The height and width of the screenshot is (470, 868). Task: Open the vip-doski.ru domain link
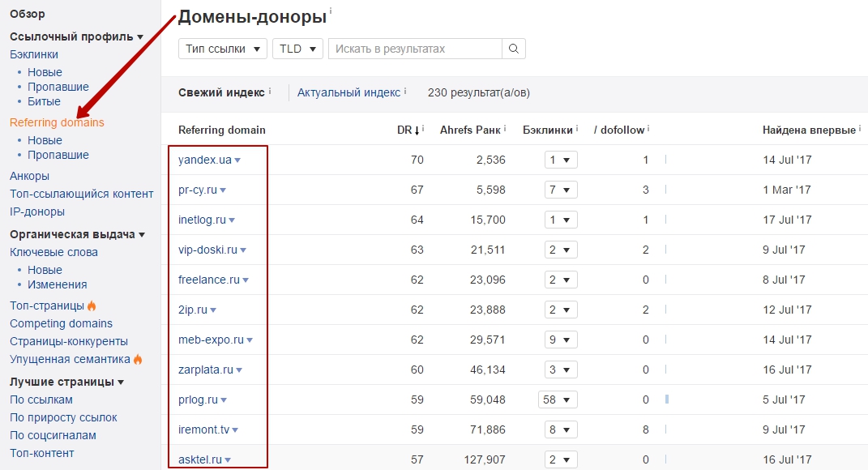207,250
